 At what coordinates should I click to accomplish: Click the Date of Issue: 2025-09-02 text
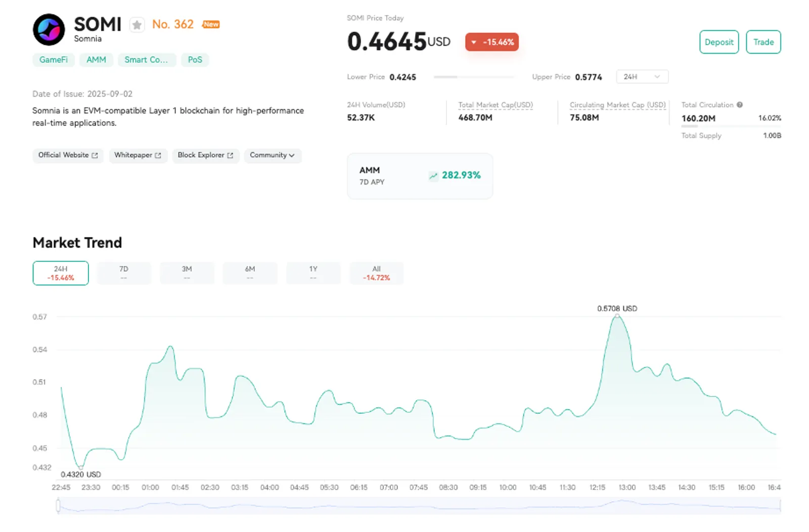coord(82,94)
